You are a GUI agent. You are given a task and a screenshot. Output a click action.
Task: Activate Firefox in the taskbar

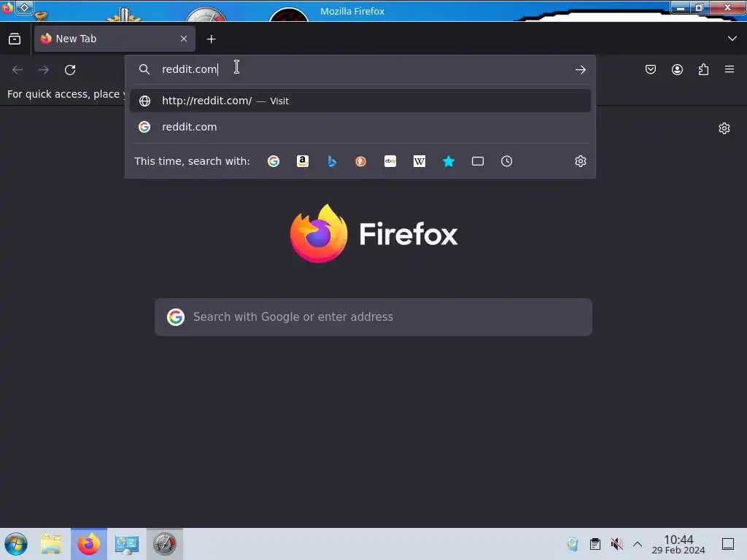pos(89,544)
